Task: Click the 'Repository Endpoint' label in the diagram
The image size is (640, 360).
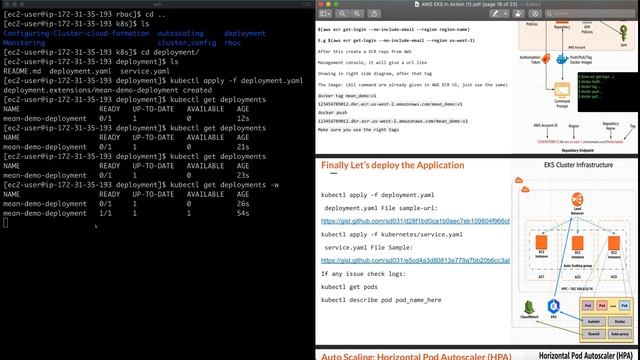Action: (x=578, y=150)
